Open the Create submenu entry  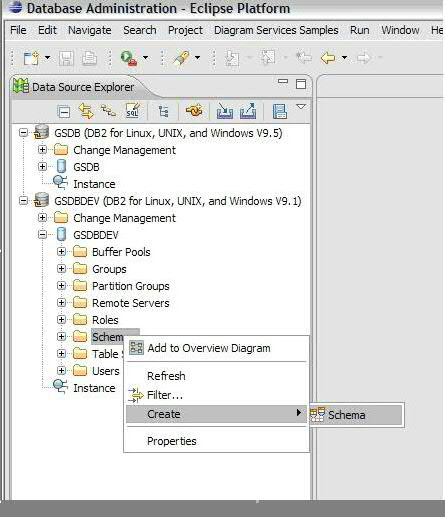[x=216, y=414]
